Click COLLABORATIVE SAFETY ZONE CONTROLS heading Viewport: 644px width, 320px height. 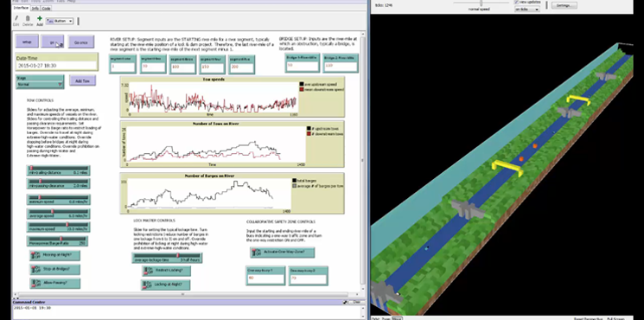(281, 221)
